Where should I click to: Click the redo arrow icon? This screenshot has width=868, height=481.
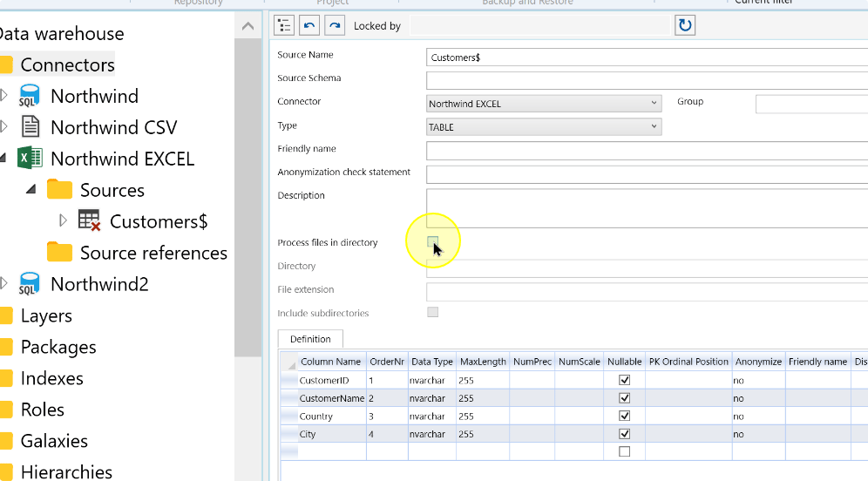tap(335, 25)
